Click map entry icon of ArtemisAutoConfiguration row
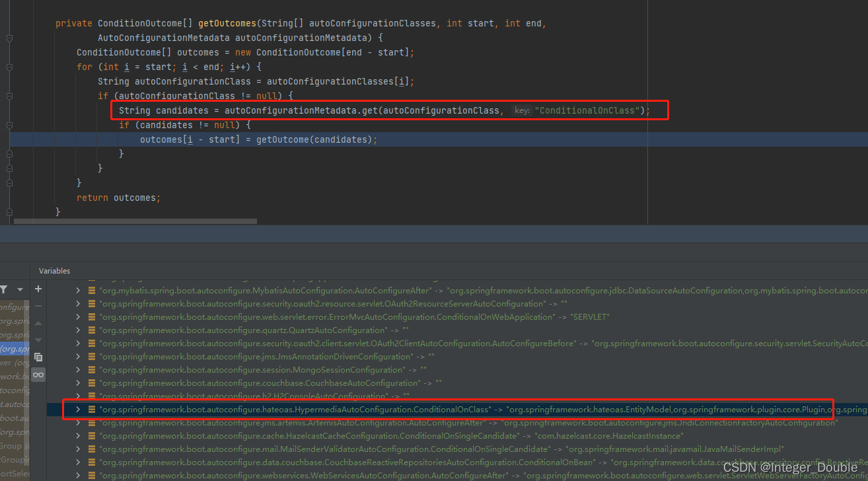The image size is (868, 481). coord(92,423)
